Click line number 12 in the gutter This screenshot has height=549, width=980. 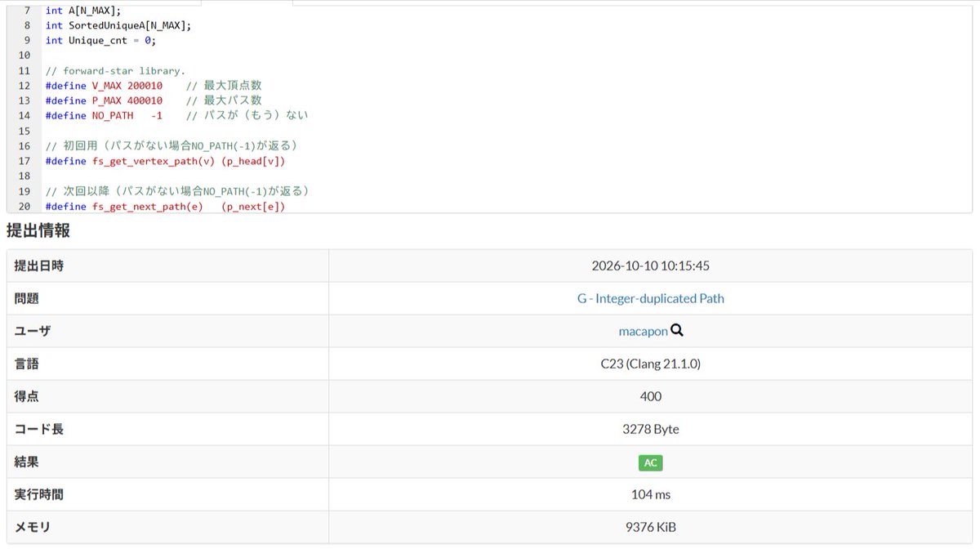pos(24,86)
